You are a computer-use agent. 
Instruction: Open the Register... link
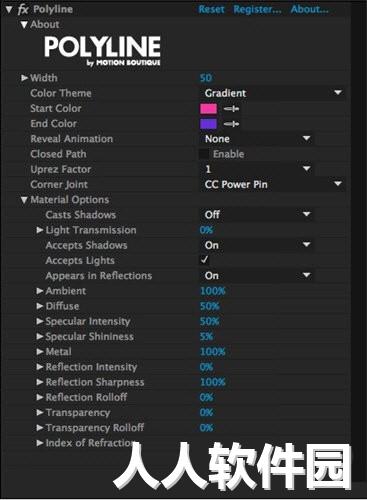pyautogui.click(x=257, y=9)
